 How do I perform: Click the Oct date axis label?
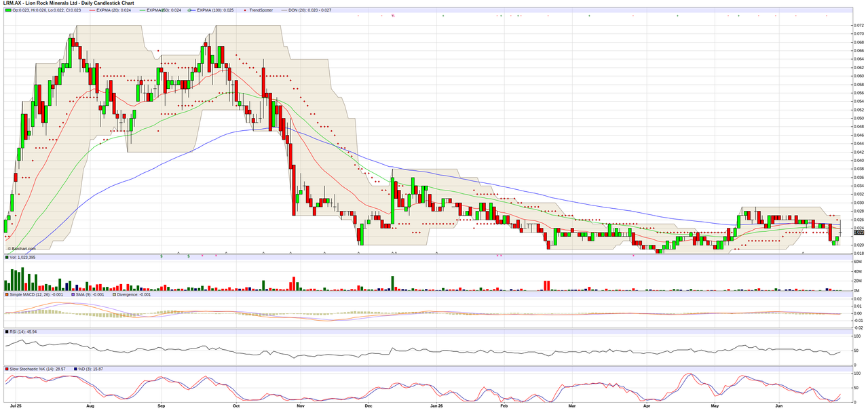click(x=236, y=405)
